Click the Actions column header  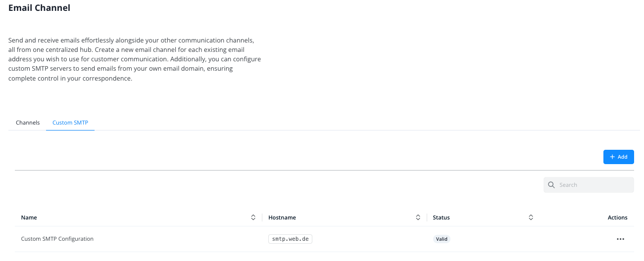(617, 217)
